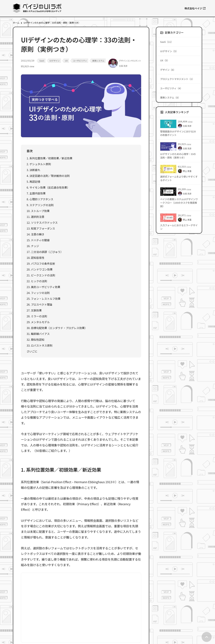
Task: Open ranking thumbnail with 284,404 views
Action: pos(168,124)
